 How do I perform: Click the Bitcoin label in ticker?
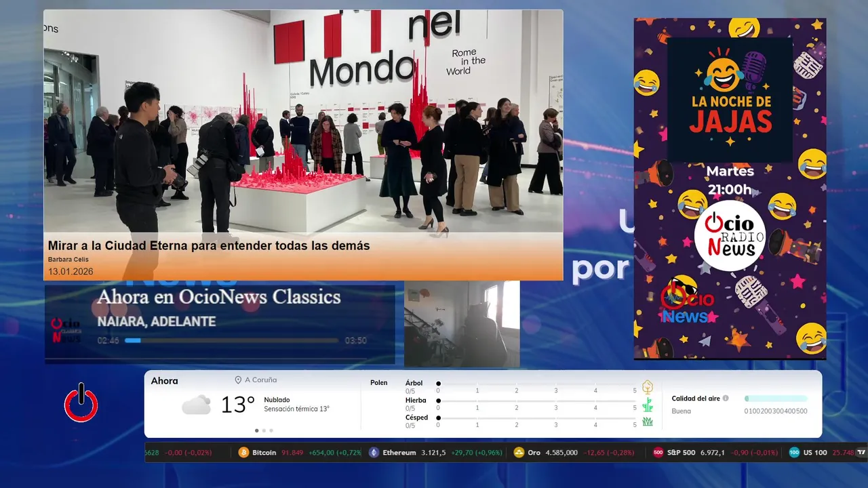point(264,452)
